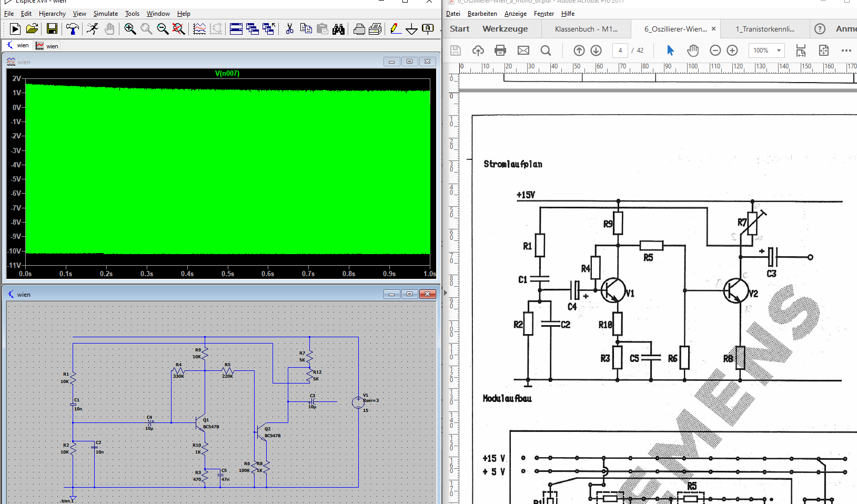Activate the Acrobat hand pan tool
This screenshot has height=504, width=857.
click(x=693, y=51)
